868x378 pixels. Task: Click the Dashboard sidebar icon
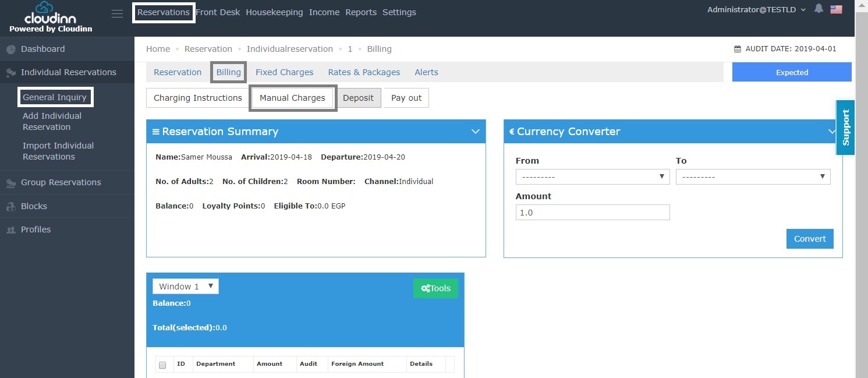10,50
